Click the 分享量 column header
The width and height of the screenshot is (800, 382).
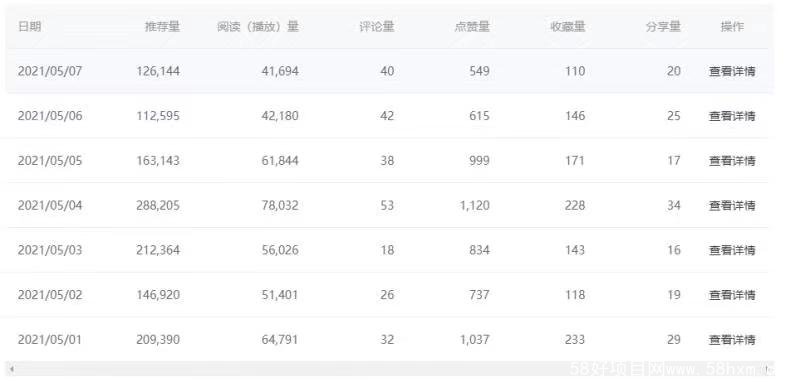(663, 27)
